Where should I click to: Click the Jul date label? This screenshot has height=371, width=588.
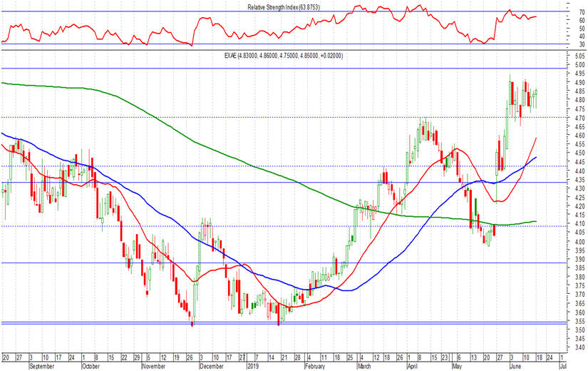tap(562, 366)
